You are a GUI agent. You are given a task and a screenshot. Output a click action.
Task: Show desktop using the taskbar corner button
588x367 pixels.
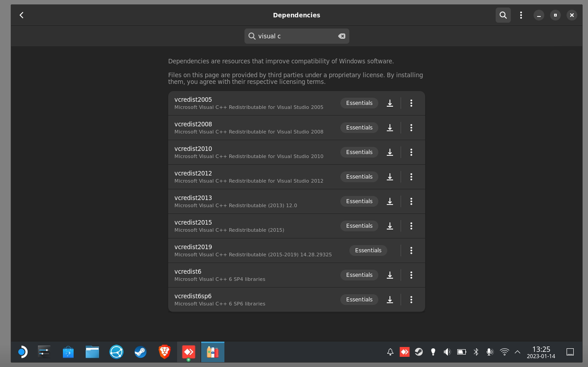tap(570, 352)
